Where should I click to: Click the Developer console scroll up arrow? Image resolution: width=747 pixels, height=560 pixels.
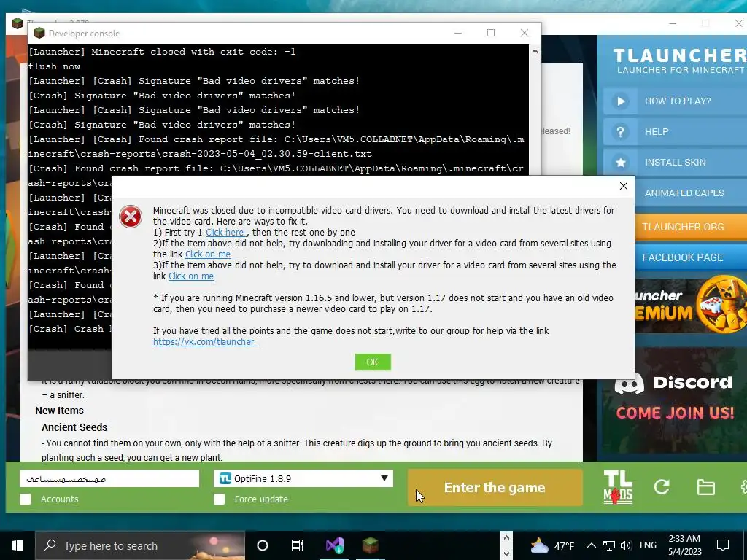[535, 52]
